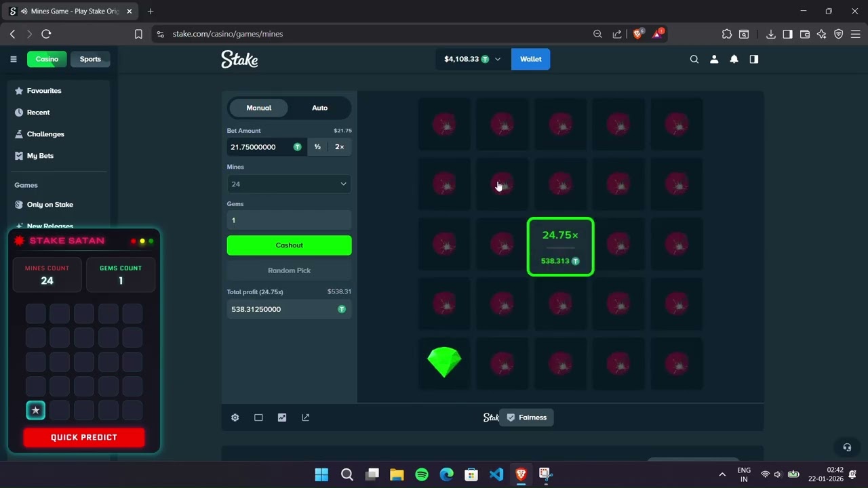Click the Fairness button
This screenshot has width=868, height=488.
click(x=526, y=418)
